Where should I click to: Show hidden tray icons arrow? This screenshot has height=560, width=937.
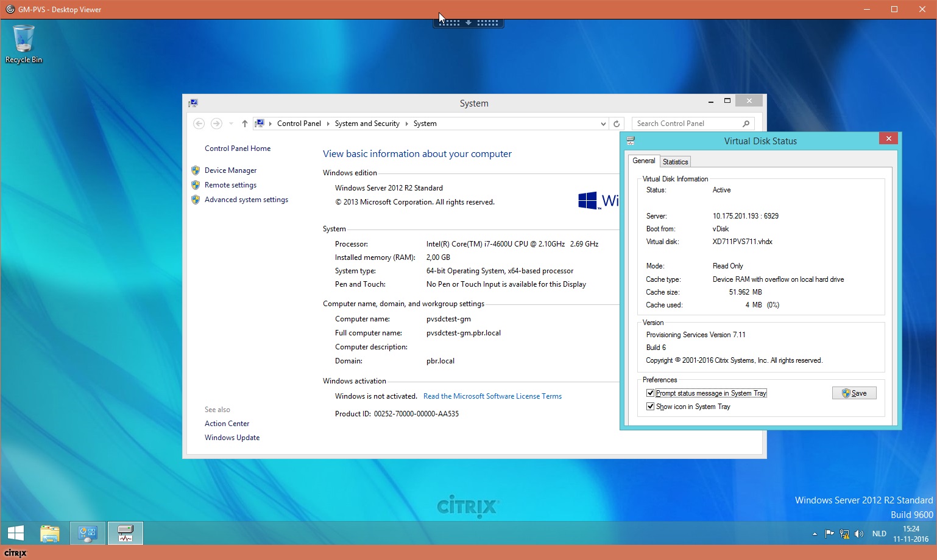pyautogui.click(x=815, y=534)
